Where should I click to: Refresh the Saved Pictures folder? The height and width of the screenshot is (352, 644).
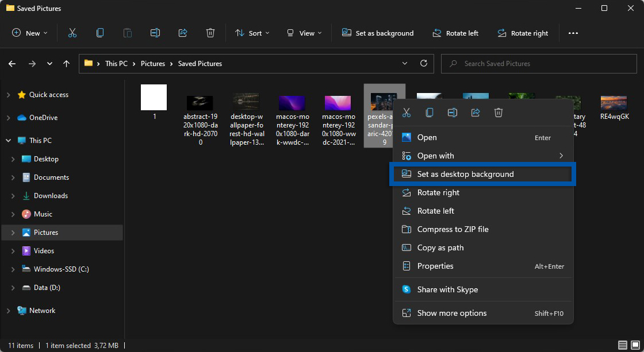point(424,63)
